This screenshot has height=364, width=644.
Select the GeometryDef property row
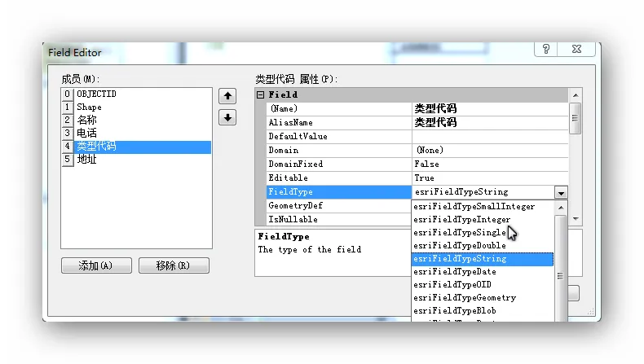(x=339, y=205)
